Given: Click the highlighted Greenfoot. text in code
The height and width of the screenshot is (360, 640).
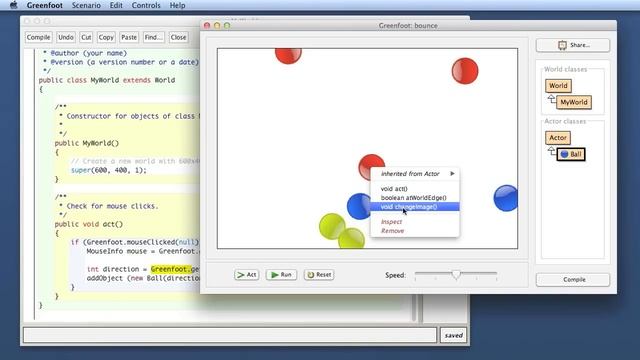Looking at the screenshot, I should 171,269.
